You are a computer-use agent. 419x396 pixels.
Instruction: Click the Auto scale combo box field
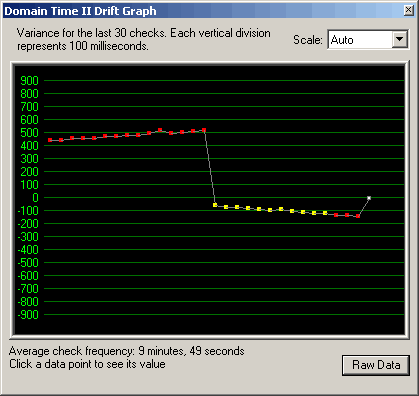[368, 40]
